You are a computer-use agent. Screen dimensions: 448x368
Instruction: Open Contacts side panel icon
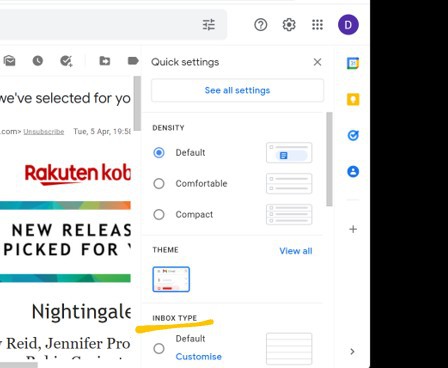coord(353,172)
